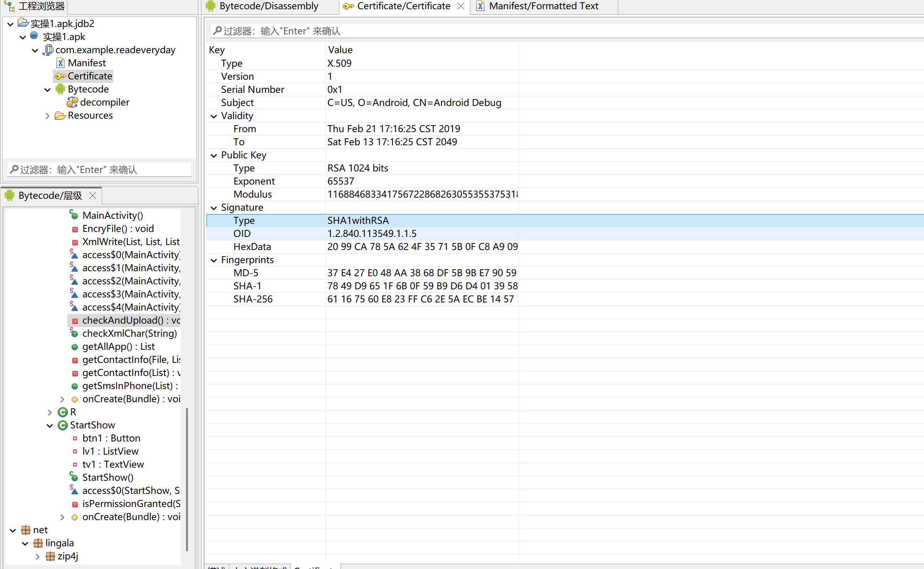Collapse the Validity section
This screenshot has height=569, width=924.
(x=214, y=116)
